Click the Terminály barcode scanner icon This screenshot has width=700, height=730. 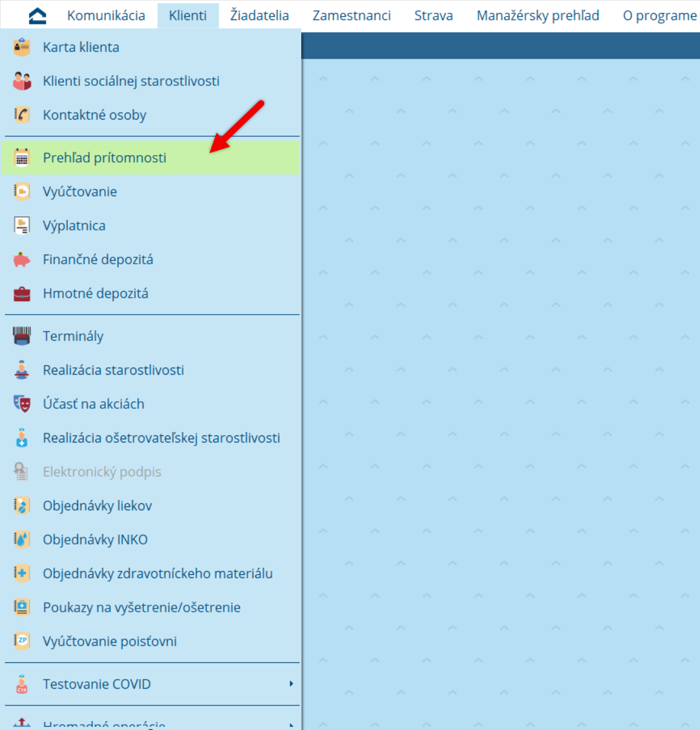click(22, 336)
